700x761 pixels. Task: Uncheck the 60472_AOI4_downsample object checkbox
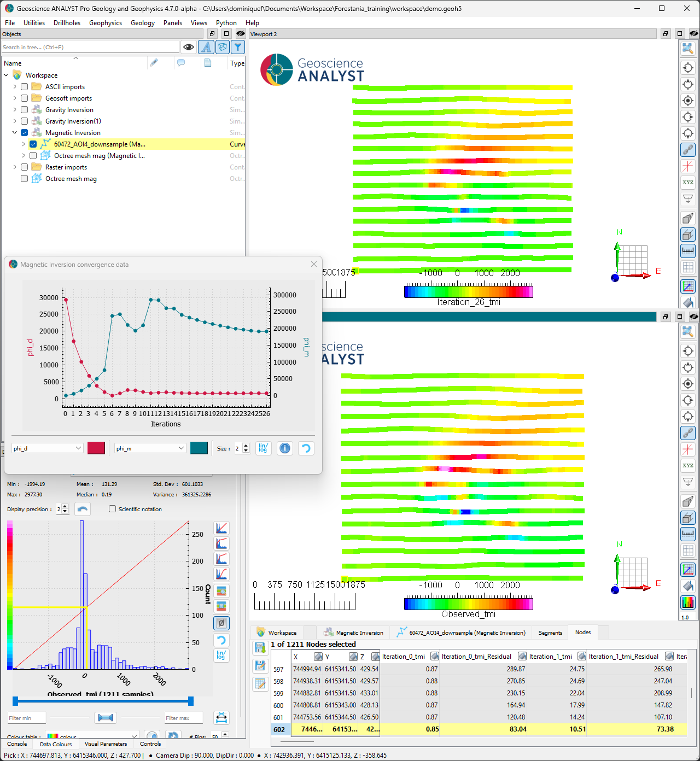pyautogui.click(x=33, y=144)
